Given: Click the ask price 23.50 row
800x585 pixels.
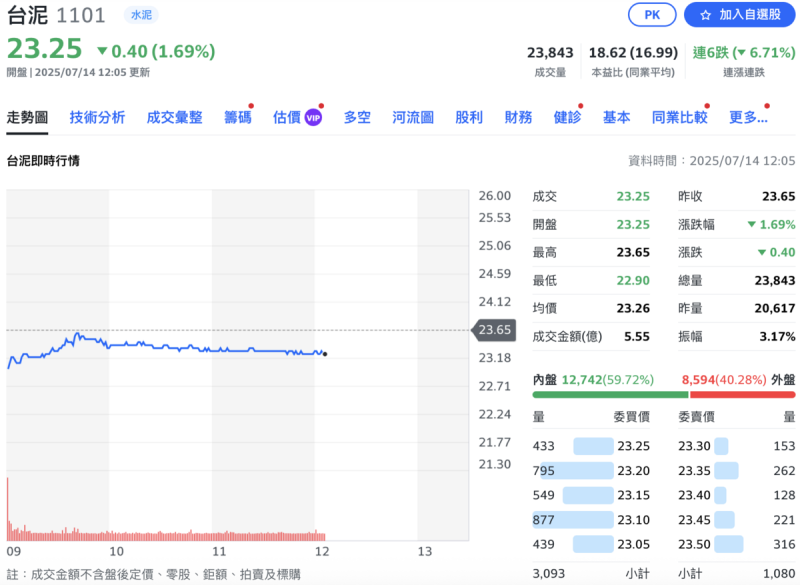Looking at the screenshot, I should click(x=737, y=544).
